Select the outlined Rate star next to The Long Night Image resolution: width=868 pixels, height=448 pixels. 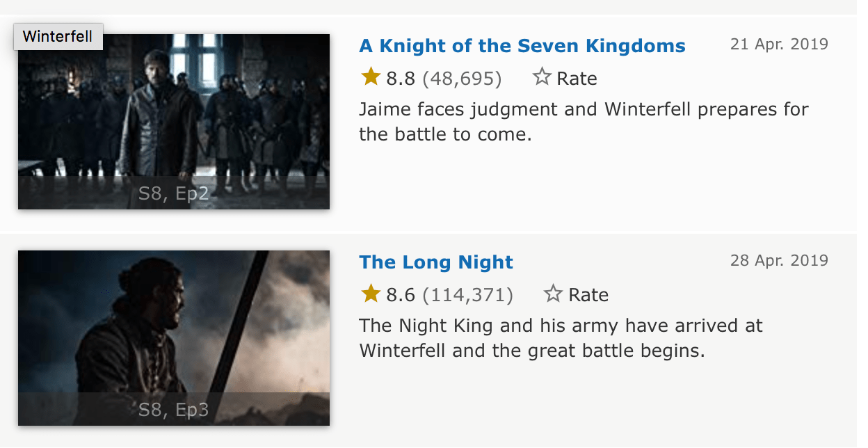(553, 294)
